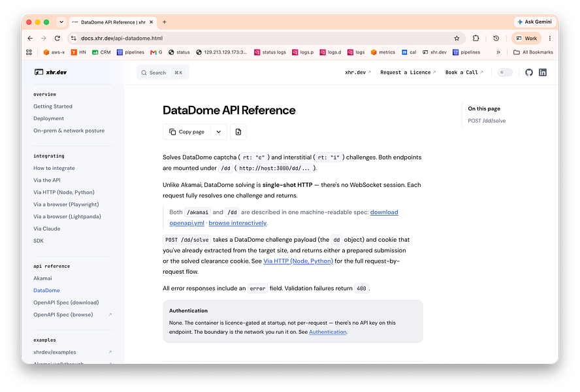Open Via Claude in sidebar

[46, 229]
